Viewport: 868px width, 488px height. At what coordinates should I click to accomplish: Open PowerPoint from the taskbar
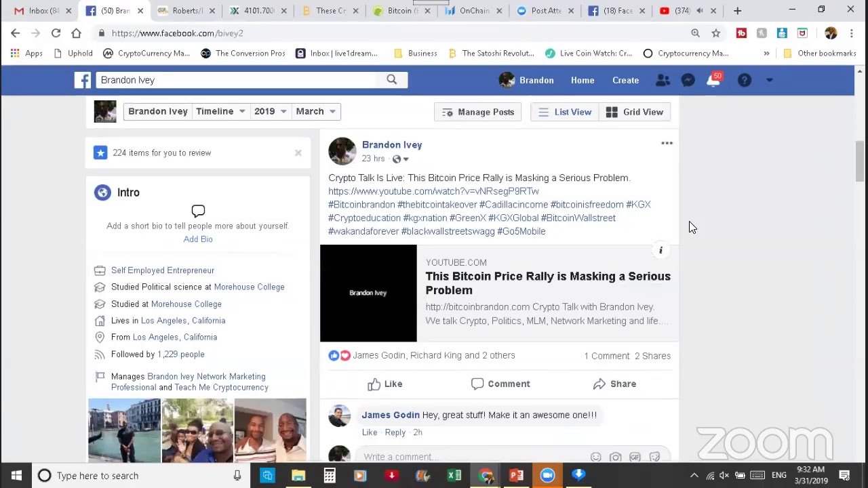click(x=516, y=476)
